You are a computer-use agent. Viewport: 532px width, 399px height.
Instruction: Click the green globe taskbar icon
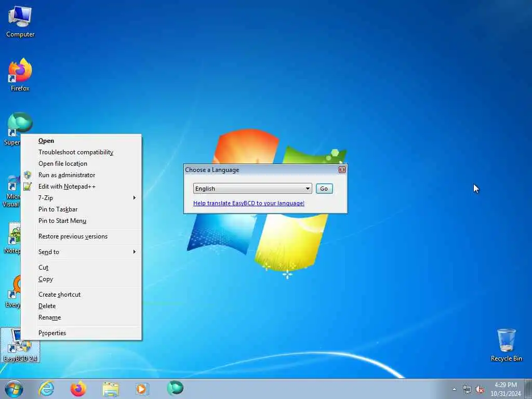(175, 388)
